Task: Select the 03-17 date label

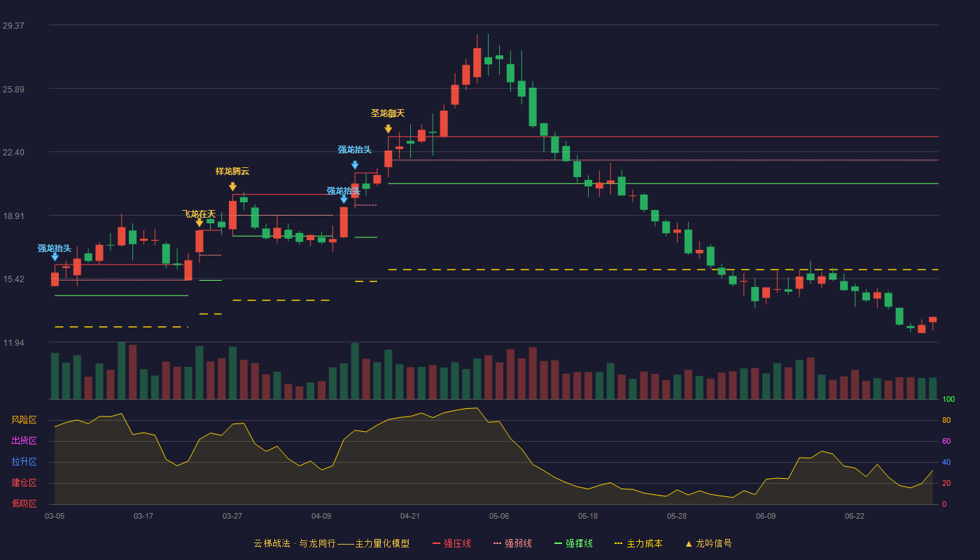Action: [143, 516]
